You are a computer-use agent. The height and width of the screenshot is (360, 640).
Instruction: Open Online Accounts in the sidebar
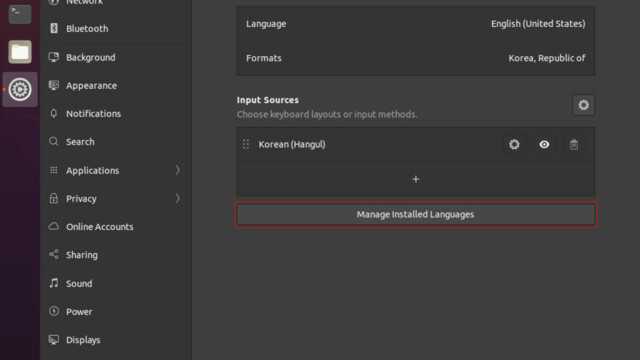click(116, 227)
